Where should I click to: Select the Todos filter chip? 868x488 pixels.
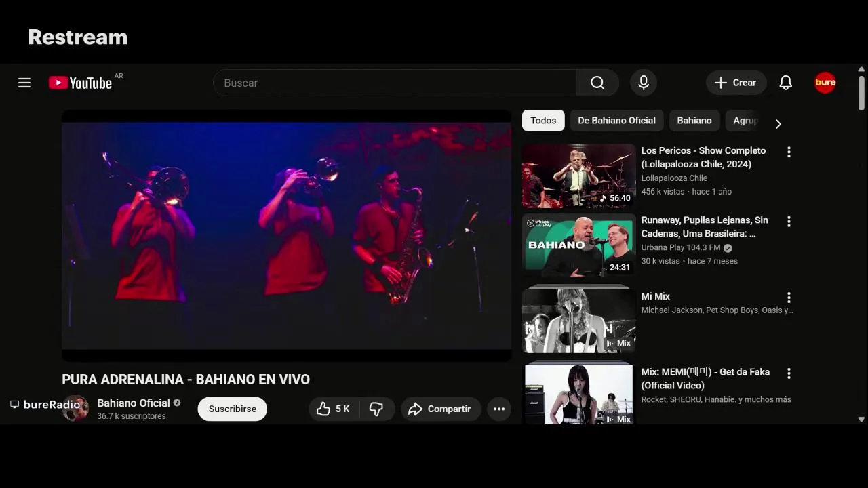pyautogui.click(x=543, y=121)
